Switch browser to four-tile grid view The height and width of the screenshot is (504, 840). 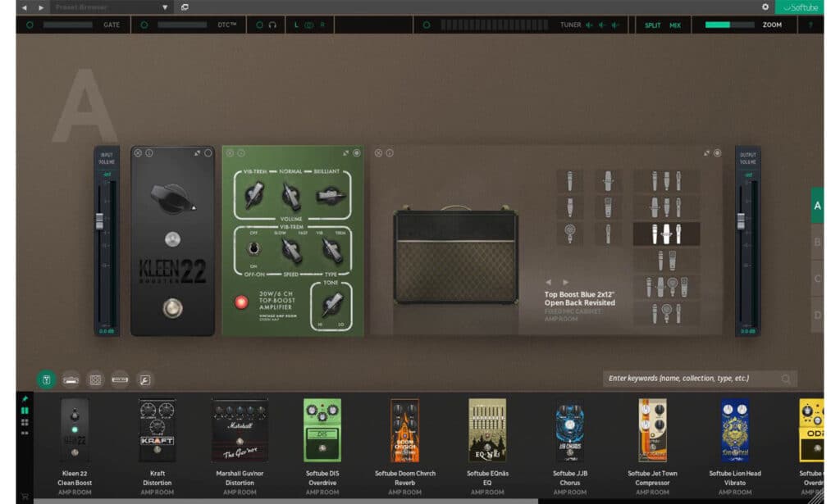[x=25, y=422]
